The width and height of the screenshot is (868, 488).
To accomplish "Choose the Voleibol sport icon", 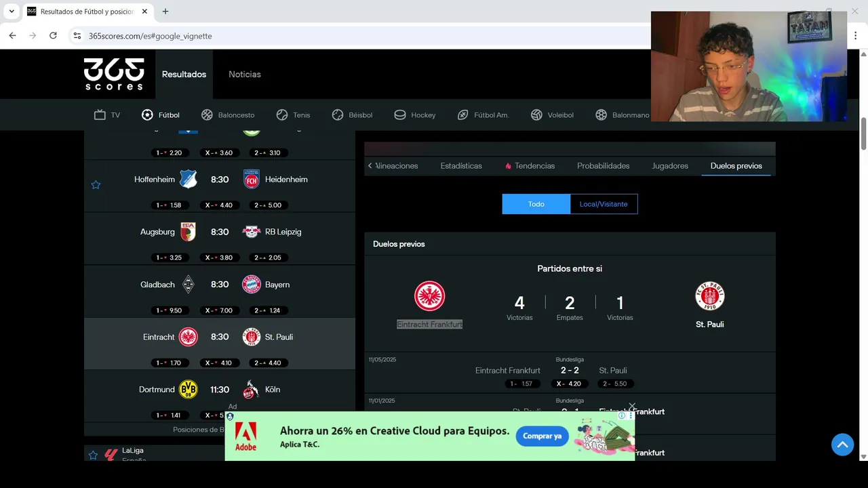I will click(x=536, y=115).
